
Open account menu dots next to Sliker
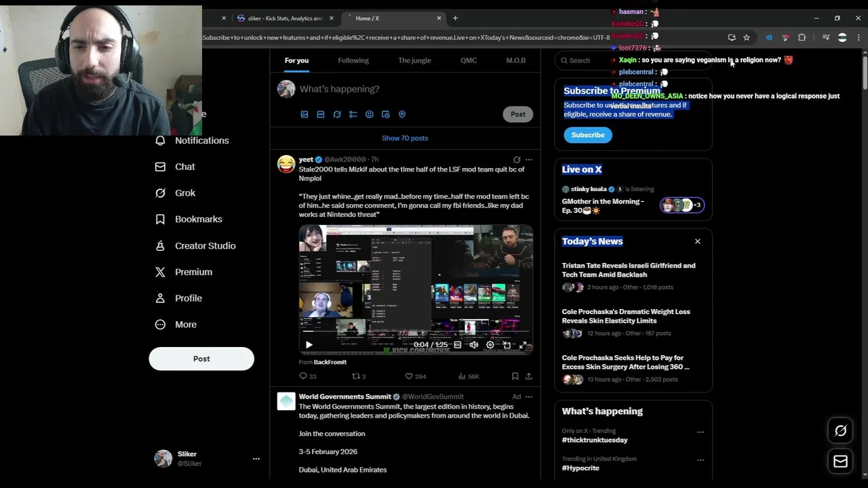point(256,459)
